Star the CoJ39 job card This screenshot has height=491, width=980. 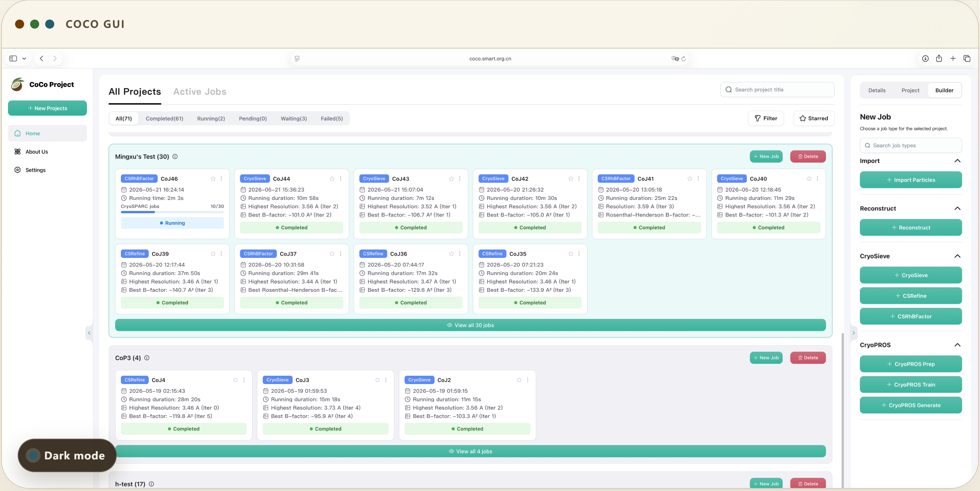213,254
